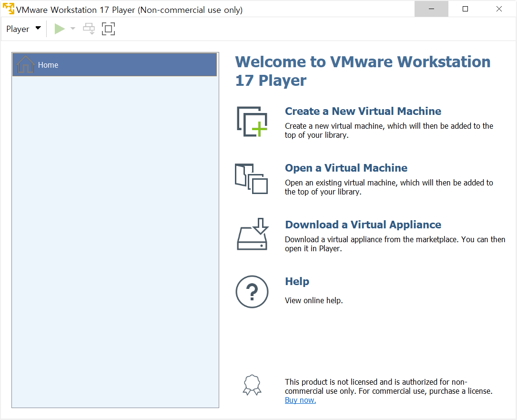Click the Send Ctrl+Alt+Del toolbar icon
Image resolution: width=517 pixels, height=420 pixels.
[x=89, y=29]
